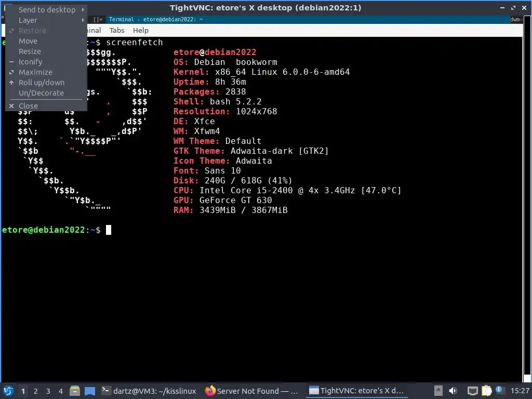Switch to workspace 2
Viewport: 532px width, 399px height.
point(36,391)
